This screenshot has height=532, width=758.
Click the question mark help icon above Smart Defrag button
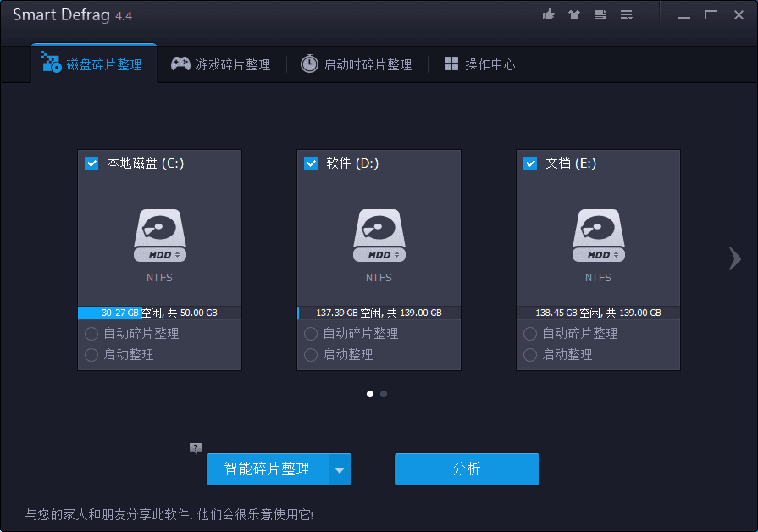[196, 447]
